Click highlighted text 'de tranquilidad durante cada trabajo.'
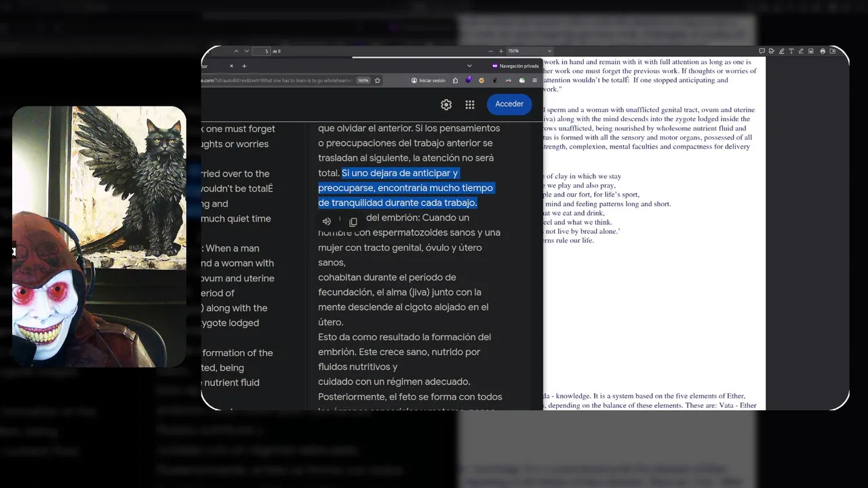868x488 pixels. click(398, 203)
